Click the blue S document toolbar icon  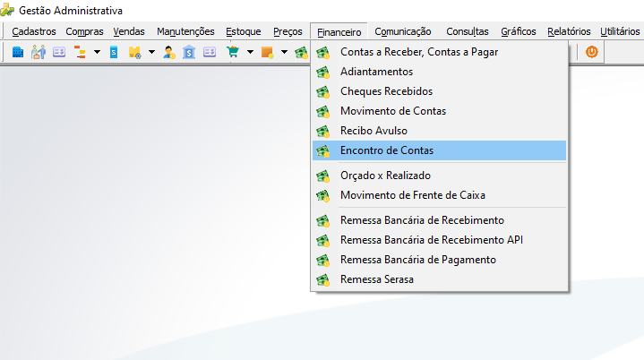pos(114,52)
